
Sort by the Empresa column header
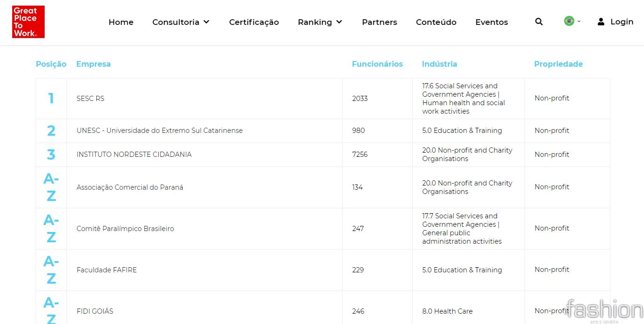pos(93,64)
